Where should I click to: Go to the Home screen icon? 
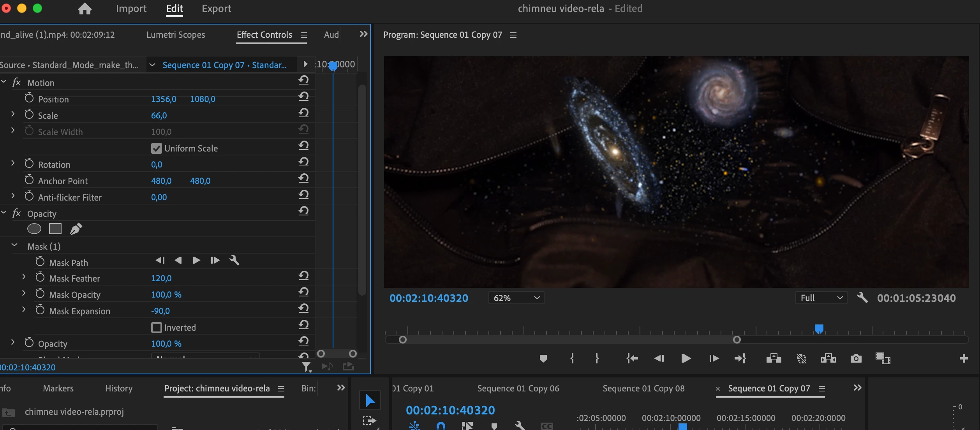tap(85, 9)
